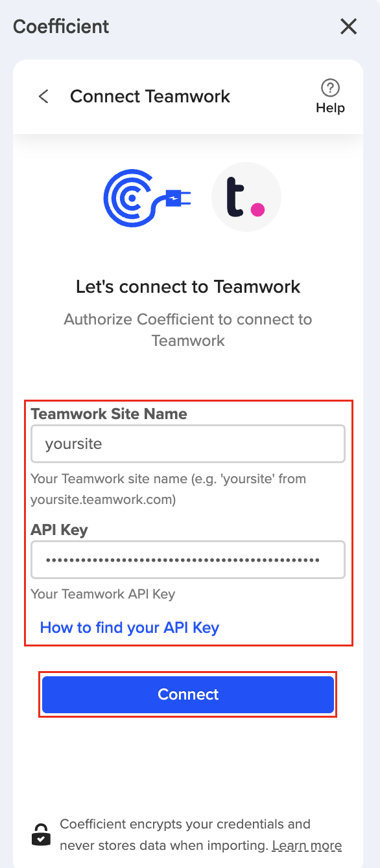Viewport: 380px width, 868px height.
Task: Click the Coefficient panel title
Action: [x=61, y=27]
